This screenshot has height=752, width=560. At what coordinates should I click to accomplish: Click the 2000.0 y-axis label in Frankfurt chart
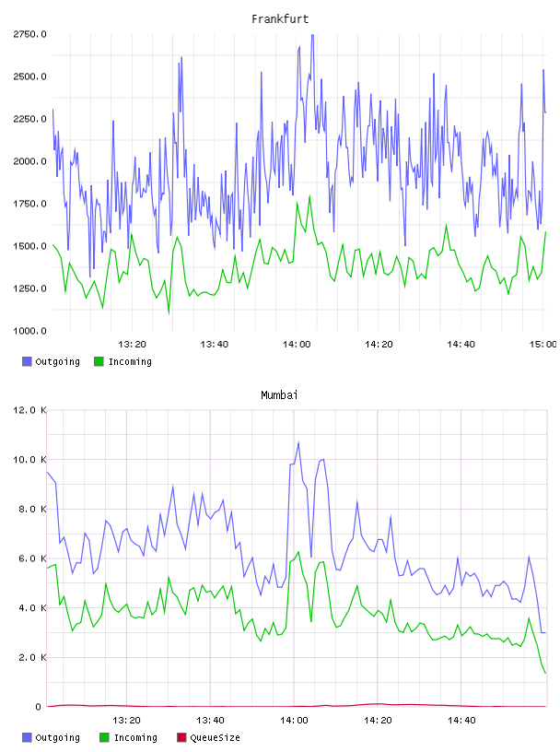pos(29,161)
